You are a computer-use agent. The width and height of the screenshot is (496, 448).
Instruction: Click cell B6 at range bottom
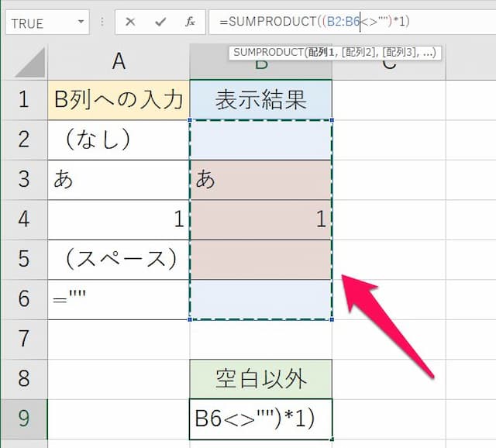point(261,299)
